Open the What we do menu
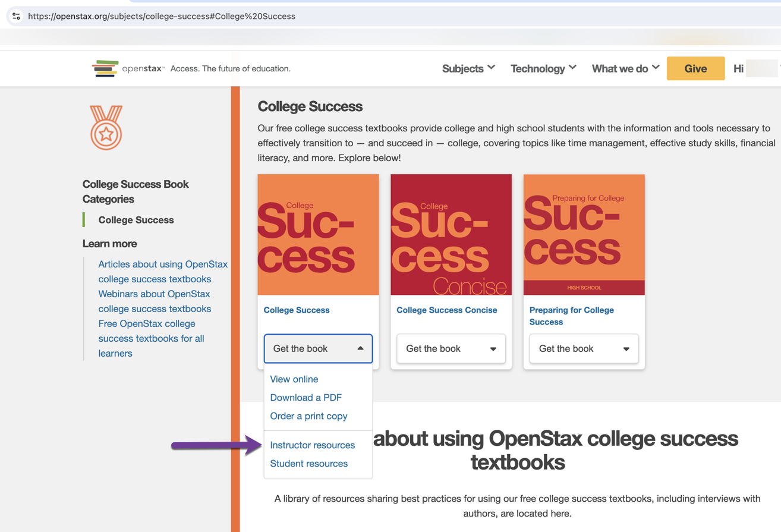The height and width of the screenshot is (532, 781). pyautogui.click(x=625, y=68)
